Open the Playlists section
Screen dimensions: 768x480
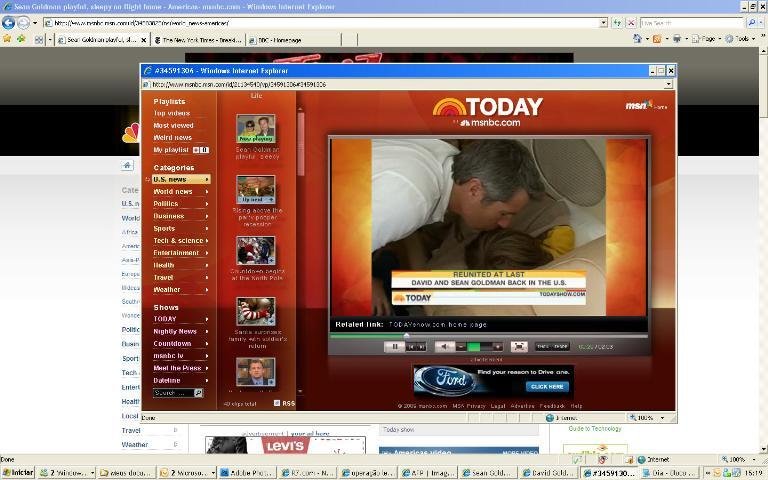169,101
